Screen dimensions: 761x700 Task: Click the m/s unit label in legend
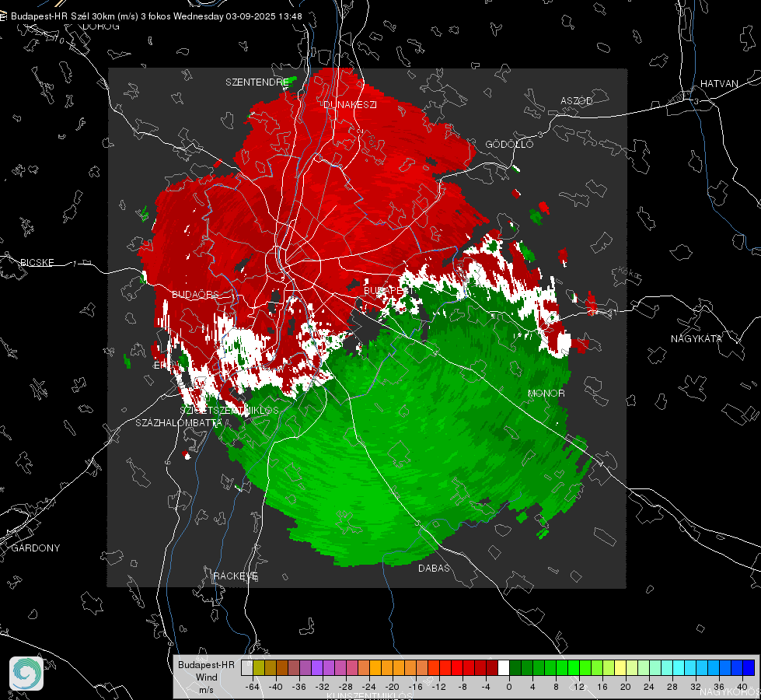[x=206, y=690]
